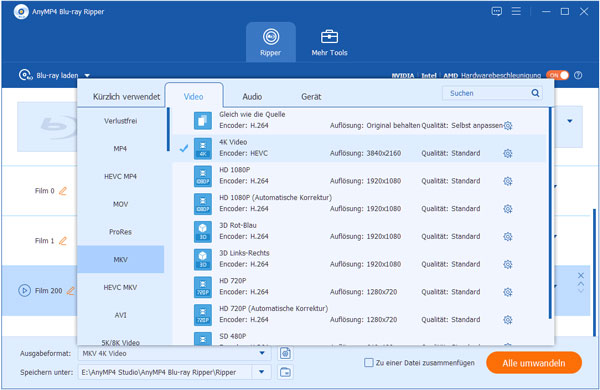The image size is (600, 390).
Task: Click the Alle umwandeln button
Action: [x=534, y=363]
